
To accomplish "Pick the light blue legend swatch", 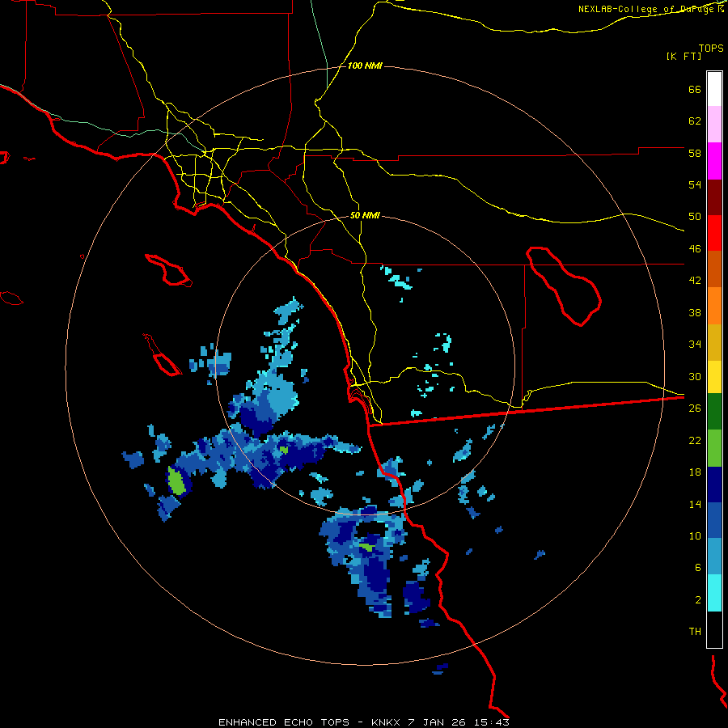I will tap(714, 557).
